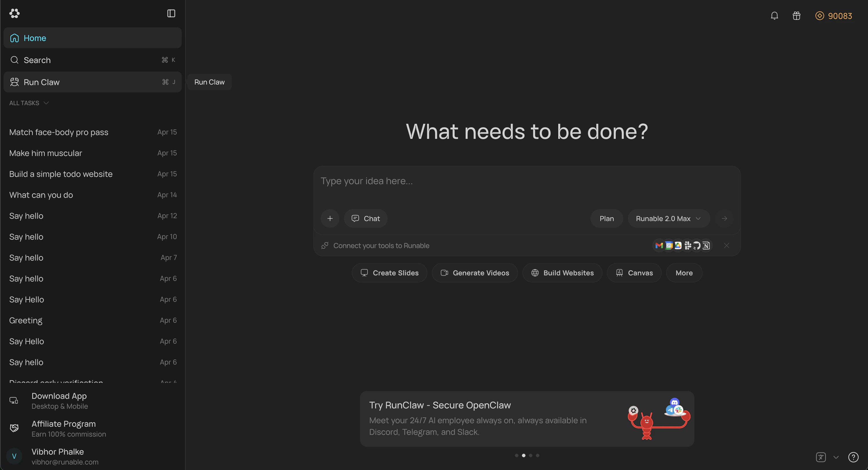Click the Runable logo icon
The width and height of the screenshot is (868, 470).
coord(15,13)
